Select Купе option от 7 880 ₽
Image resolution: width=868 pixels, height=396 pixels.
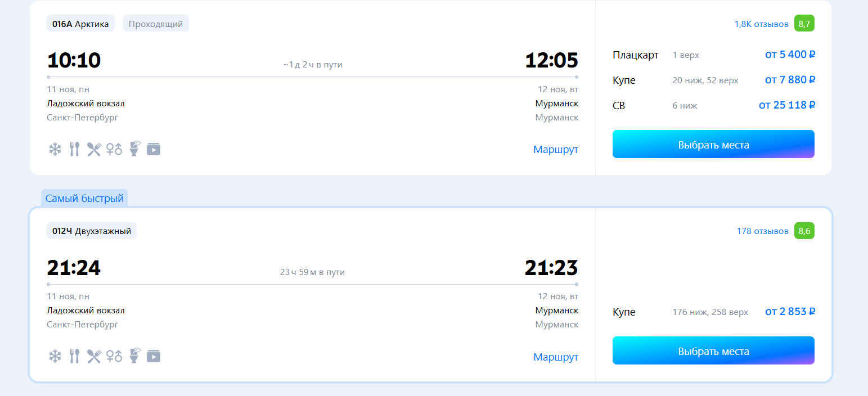[x=714, y=80]
